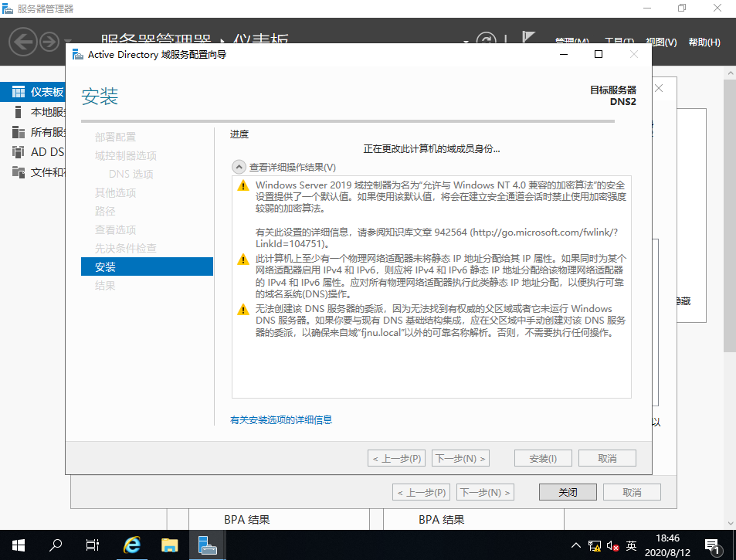Click the 本地服务器 sidebar icon
This screenshot has height=560, width=736.
pos(19,112)
